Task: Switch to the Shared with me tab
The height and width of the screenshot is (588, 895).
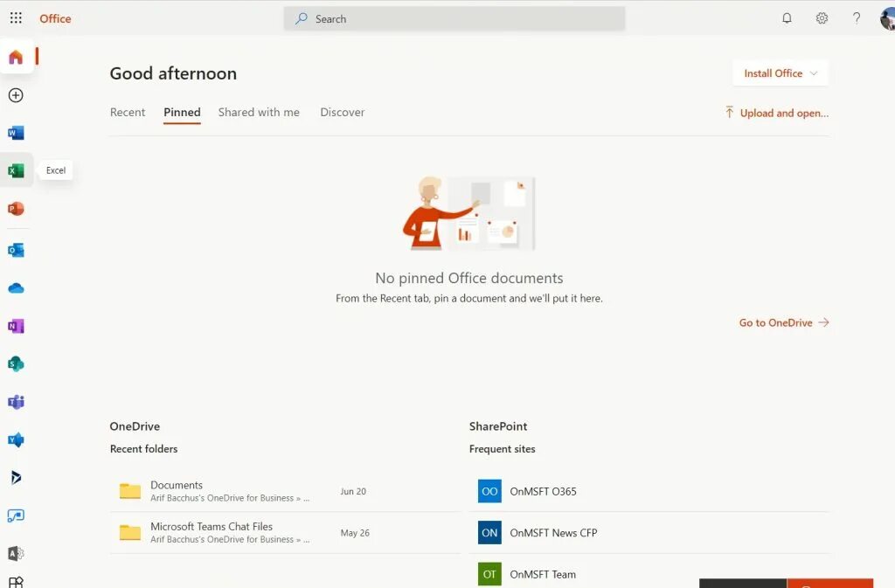Action: 259,112
